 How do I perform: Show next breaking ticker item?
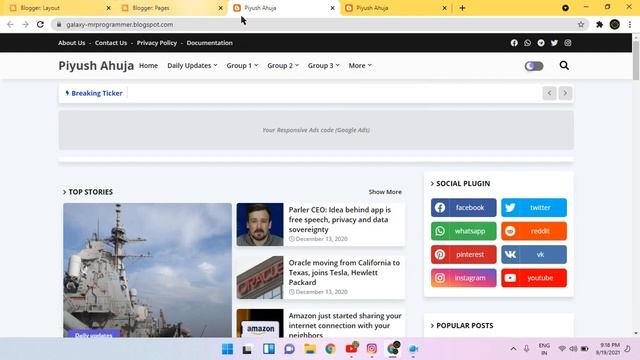pos(565,93)
